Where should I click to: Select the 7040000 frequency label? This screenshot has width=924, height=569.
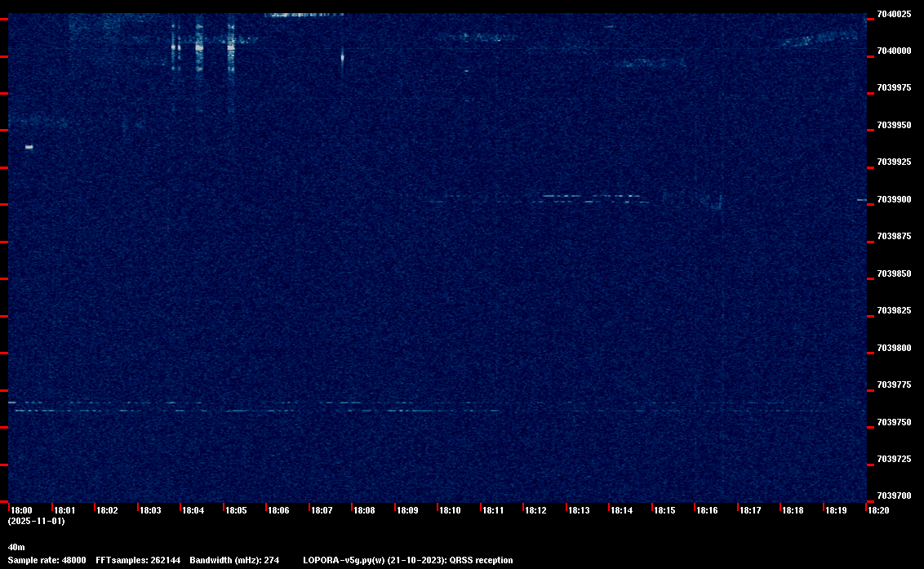tap(894, 51)
